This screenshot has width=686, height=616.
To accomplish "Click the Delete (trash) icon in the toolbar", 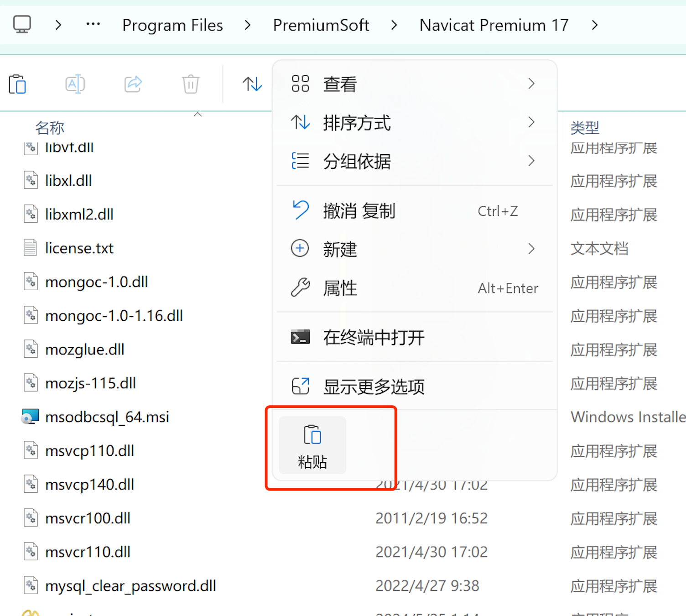I will (190, 84).
